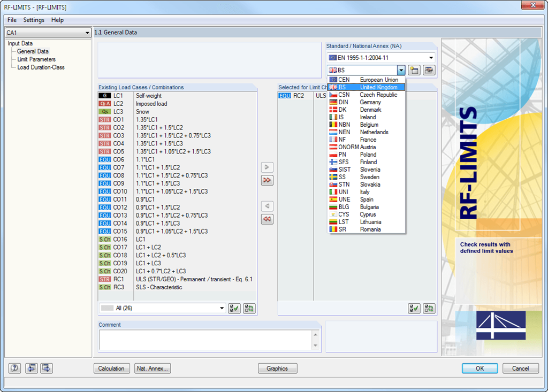
Task: Click the Calculation button
Action: coord(111,368)
